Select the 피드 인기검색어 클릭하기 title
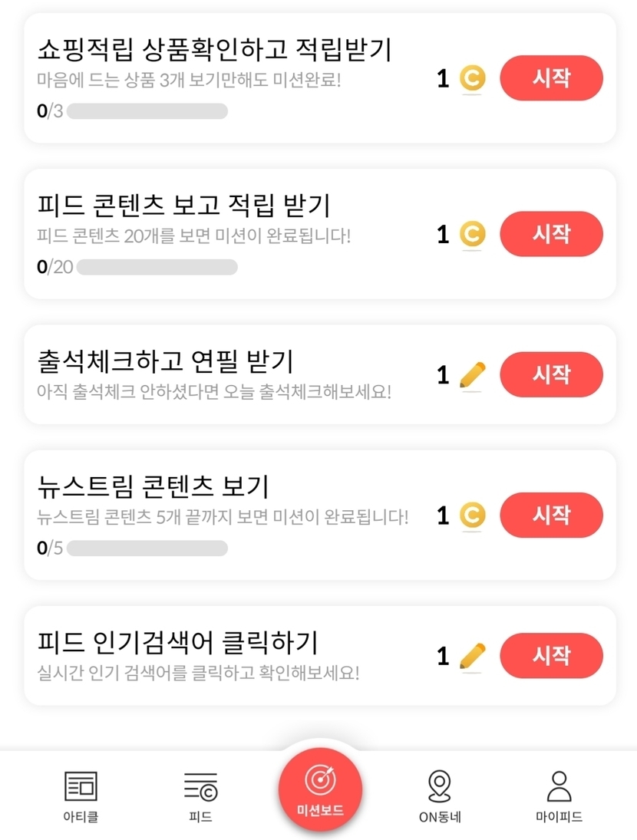 [177, 641]
